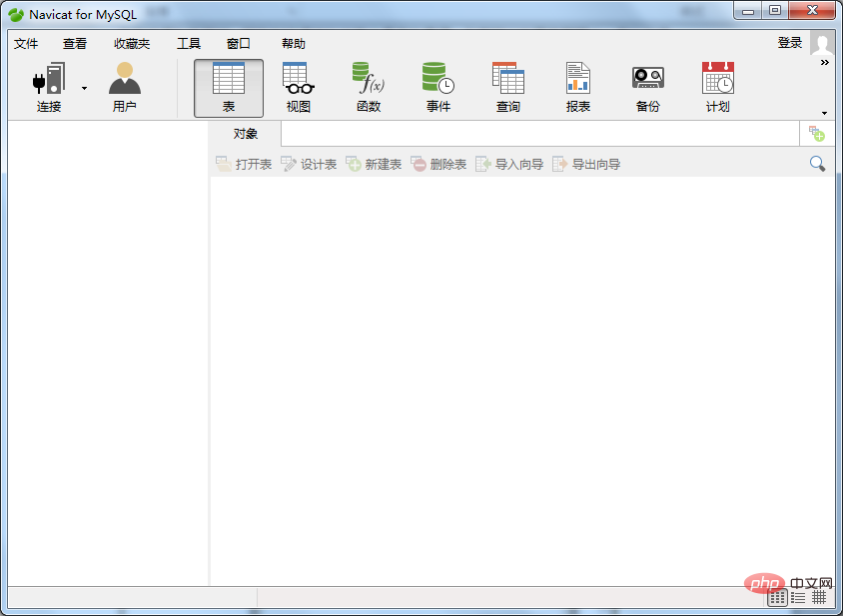Open the Event (事件) objects
This screenshot has width=843, height=616.
coord(438,88)
